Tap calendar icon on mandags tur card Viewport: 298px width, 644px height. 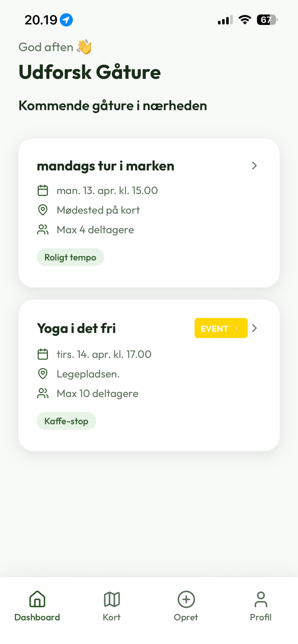click(x=43, y=190)
